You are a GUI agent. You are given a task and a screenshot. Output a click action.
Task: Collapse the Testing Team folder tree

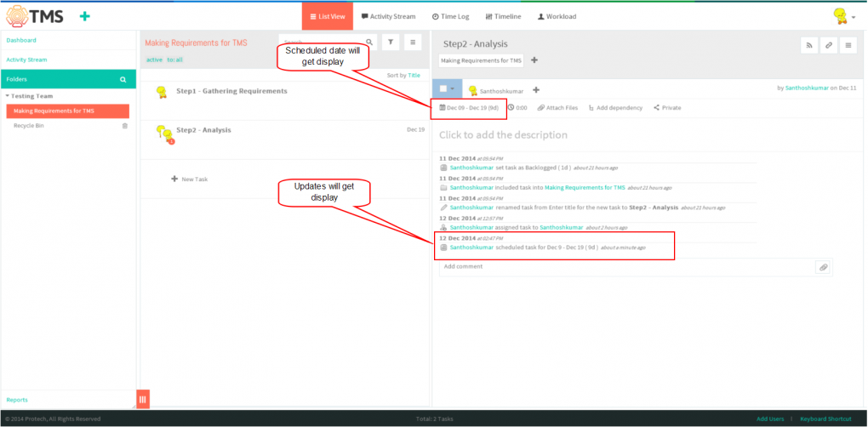tap(8, 96)
